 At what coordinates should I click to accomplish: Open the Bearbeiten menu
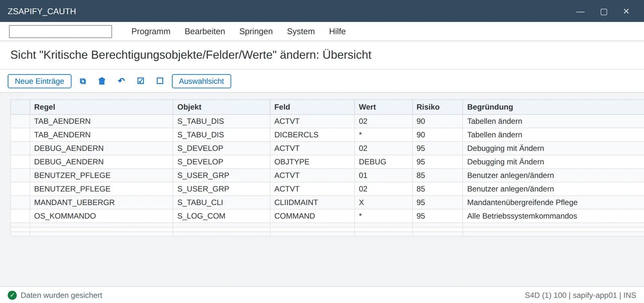point(205,31)
